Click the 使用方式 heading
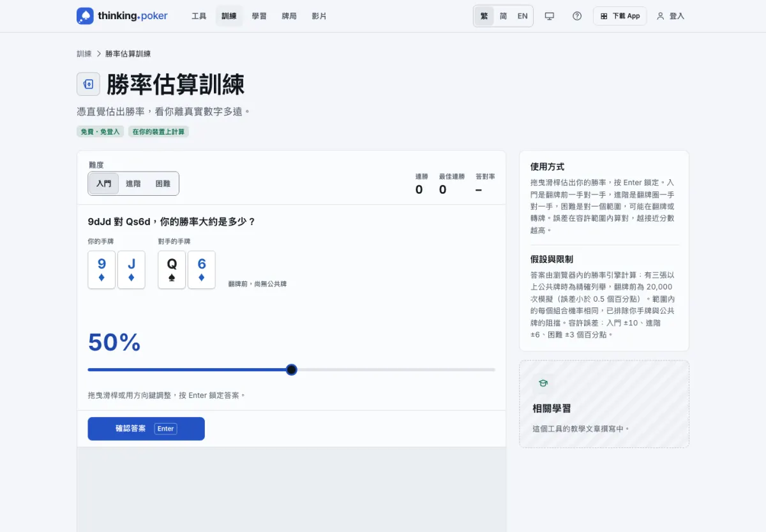 coord(547,166)
